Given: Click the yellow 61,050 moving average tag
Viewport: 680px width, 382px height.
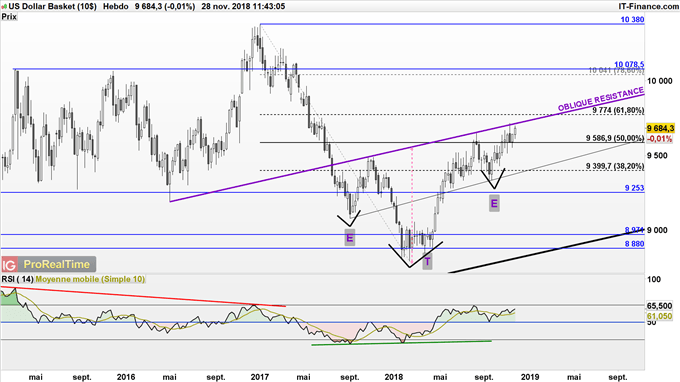Looking at the screenshot, I should pyautogui.click(x=660, y=317).
